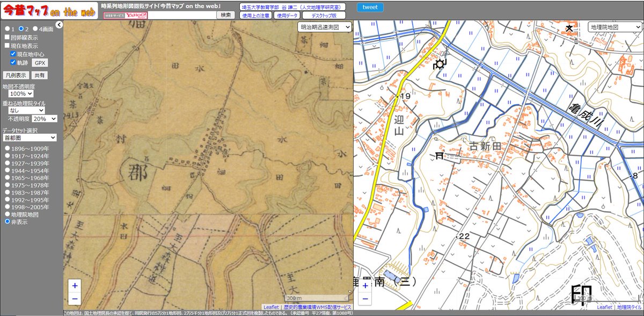Click the 今昔マップ on the web logo
The height and width of the screenshot is (316, 644).
pyautogui.click(x=48, y=11)
